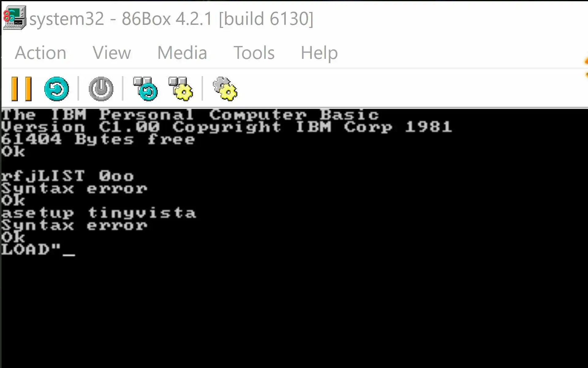Click the "Version C1.00 Copyright IBM Corp 1981" line
The image size is (588, 368).
coord(227,127)
